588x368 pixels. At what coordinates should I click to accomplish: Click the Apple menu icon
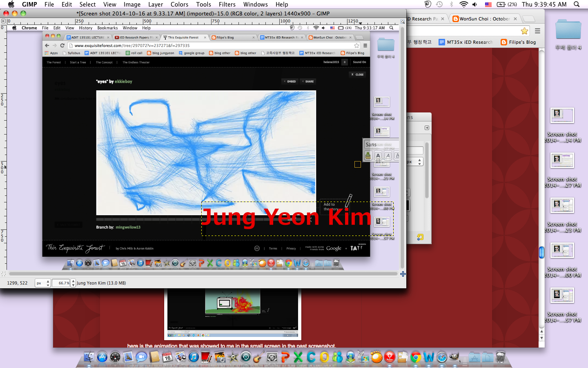[x=11, y=4]
